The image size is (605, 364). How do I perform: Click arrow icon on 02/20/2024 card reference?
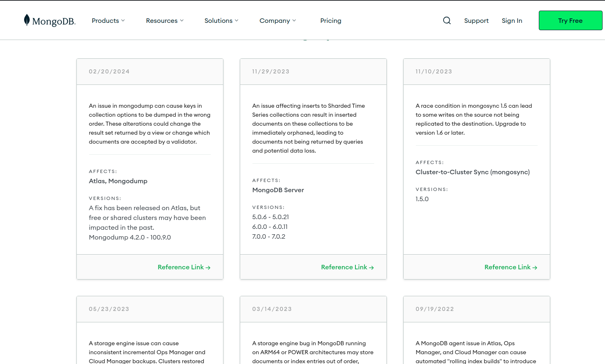(x=208, y=268)
